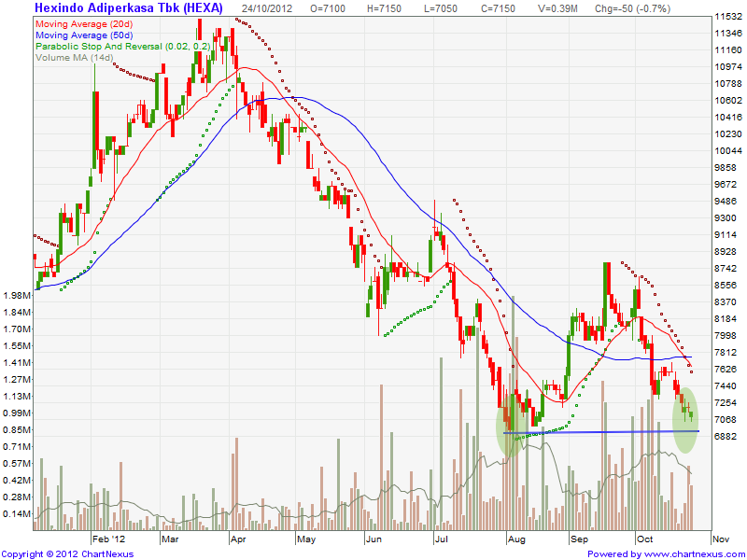Click the Hexindo Adiperkasa Tbk (HEXA) title
The height and width of the screenshot is (560, 747).
tap(129, 8)
